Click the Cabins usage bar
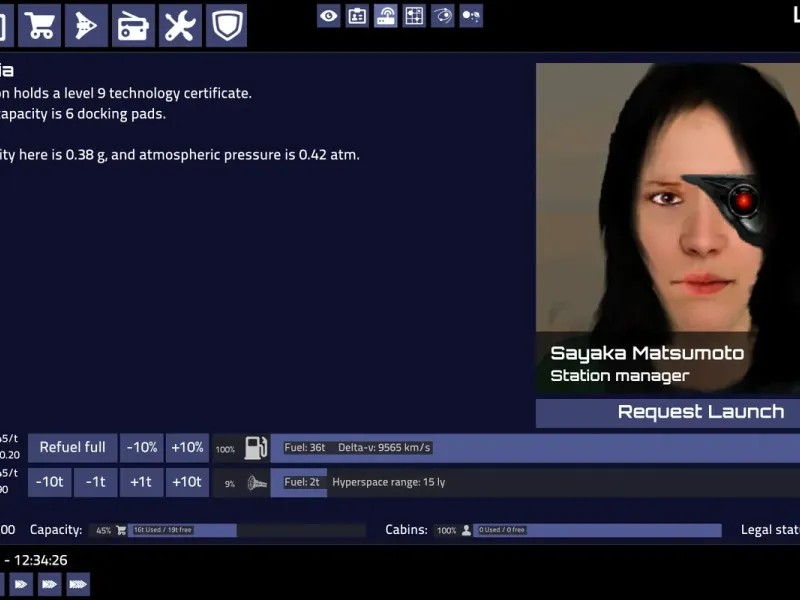This screenshot has height=600, width=800. pos(597,530)
